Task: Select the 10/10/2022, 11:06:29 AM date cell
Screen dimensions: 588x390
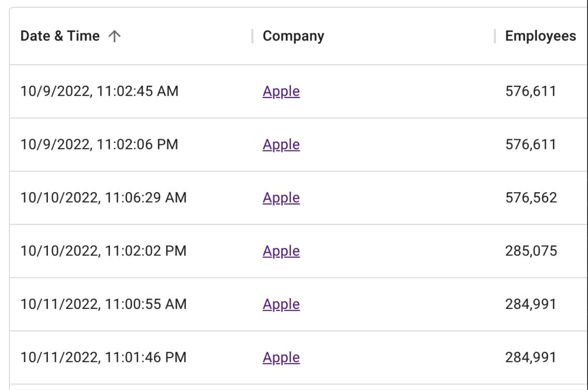Action: 103,198
